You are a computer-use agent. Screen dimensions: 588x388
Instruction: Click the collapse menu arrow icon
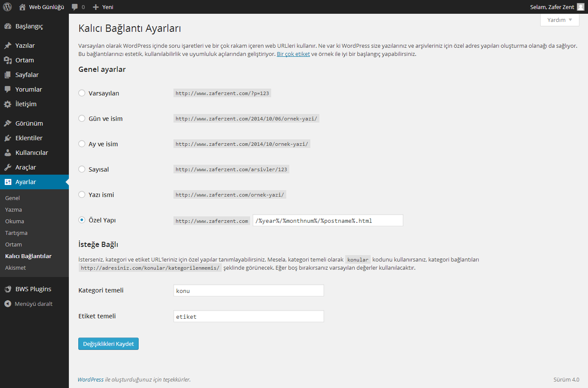point(8,304)
